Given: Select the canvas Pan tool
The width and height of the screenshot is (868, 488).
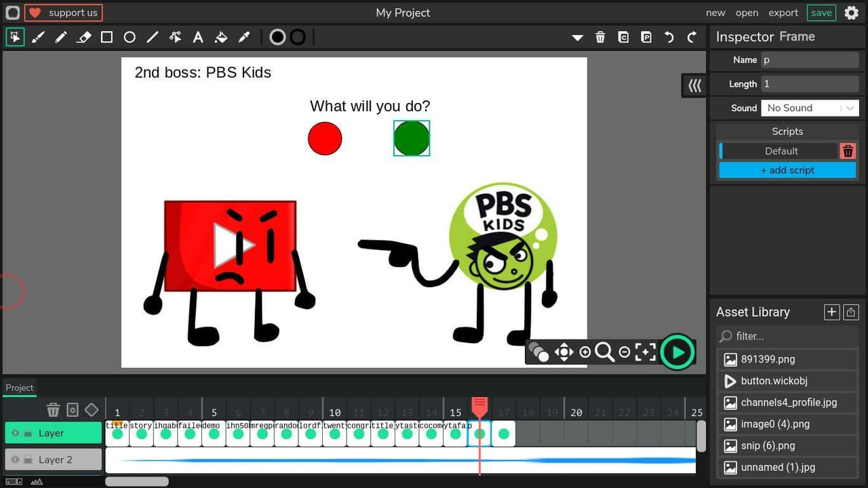Looking at the screenshot, I should [x=564, y=352].
